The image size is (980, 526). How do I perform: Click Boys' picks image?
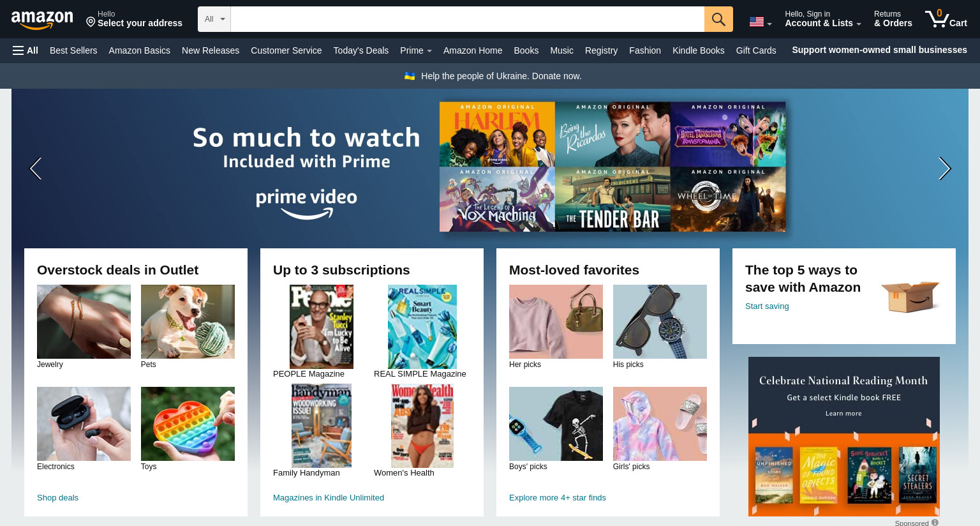click(556, 424)
